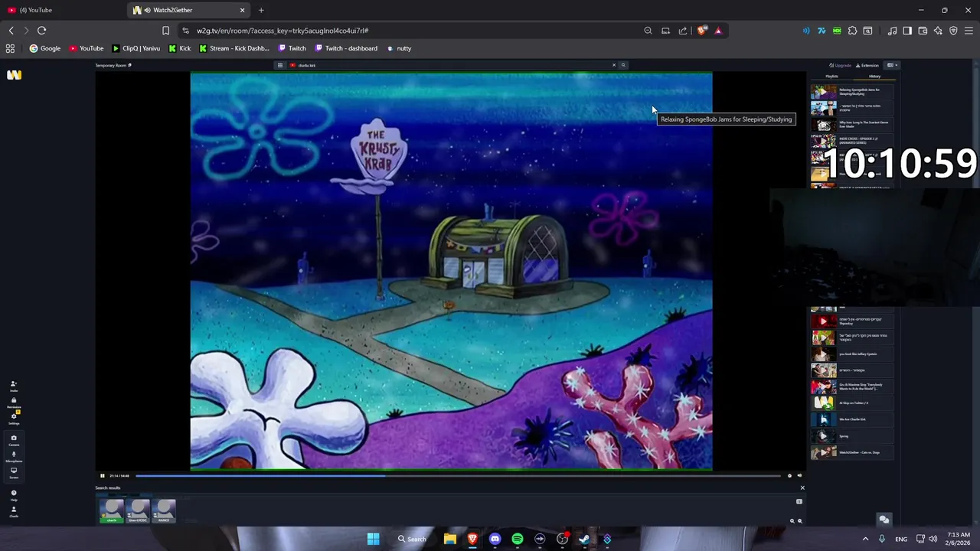The height and width of the screenshot is (551, 980).
Task: Select the RANCE user avatar
Action: (x=164, y=510)
